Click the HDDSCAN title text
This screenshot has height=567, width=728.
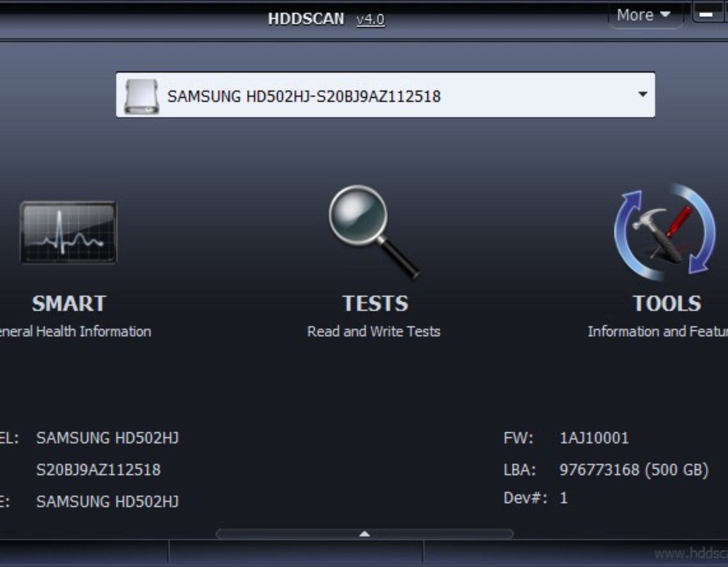point(306,19)
